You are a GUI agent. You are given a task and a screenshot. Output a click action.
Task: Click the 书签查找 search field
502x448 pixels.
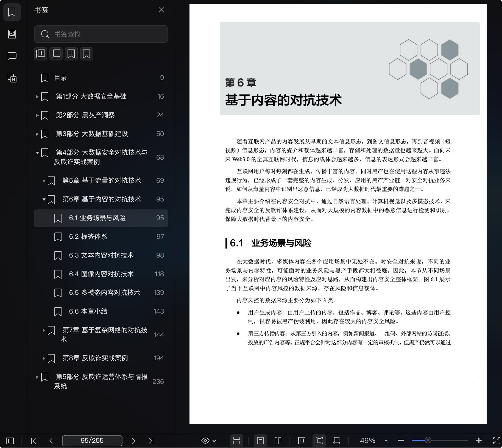click(x=101, y=34)
